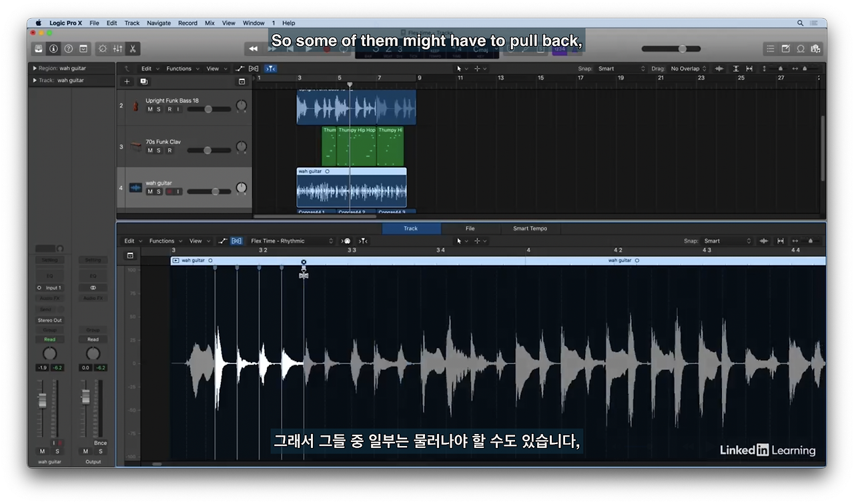Toggle Waveform Zoom icon in tracks toolbar
This screenshot has height=504, width=854.
719,69
